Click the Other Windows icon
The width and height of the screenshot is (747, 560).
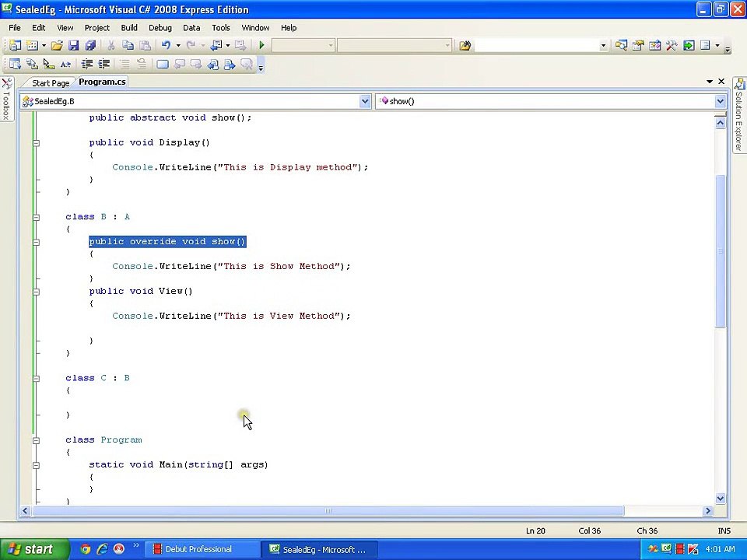click(706, 45)
